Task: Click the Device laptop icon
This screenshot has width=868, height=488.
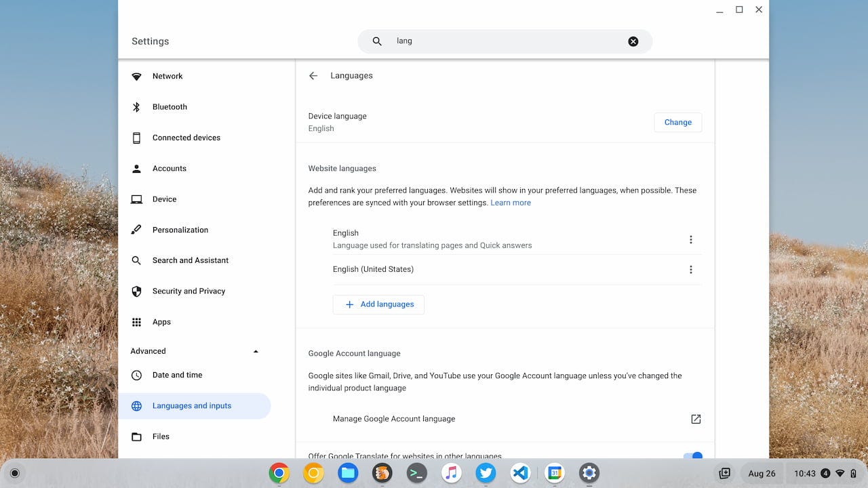Action: tap(136, 199)
